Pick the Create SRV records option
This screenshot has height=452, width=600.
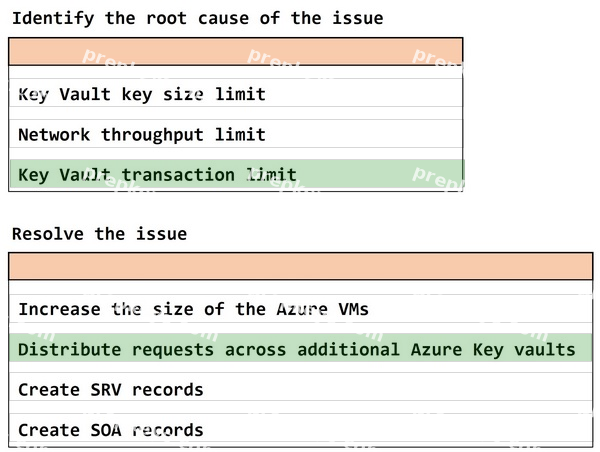point(301,389)
